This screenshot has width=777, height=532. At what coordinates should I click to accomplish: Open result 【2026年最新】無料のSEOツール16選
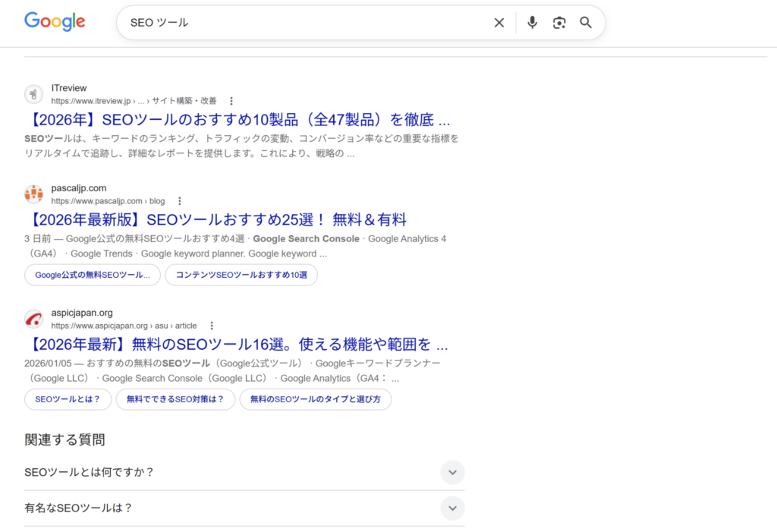236,344
